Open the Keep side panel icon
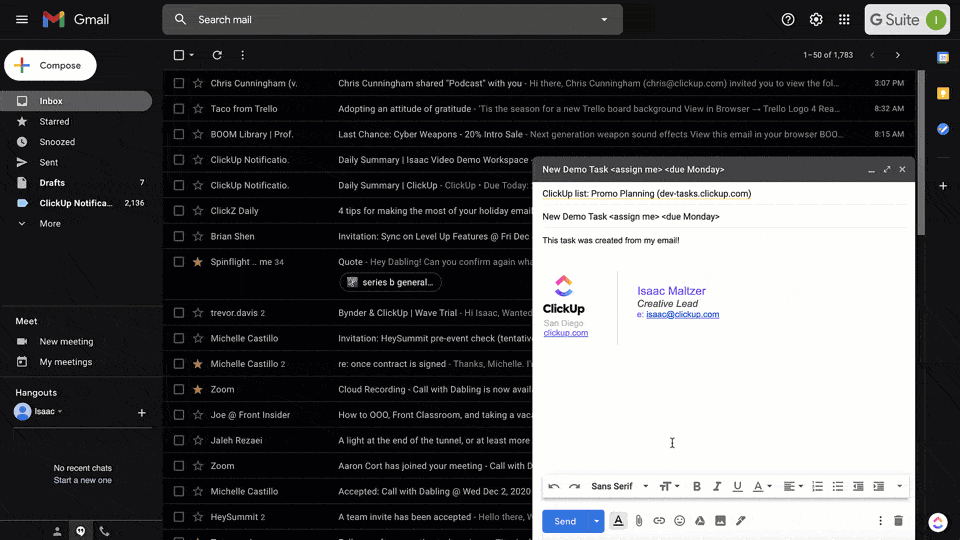This screenshot has width=960, height=540. click(x=943, y=93)
